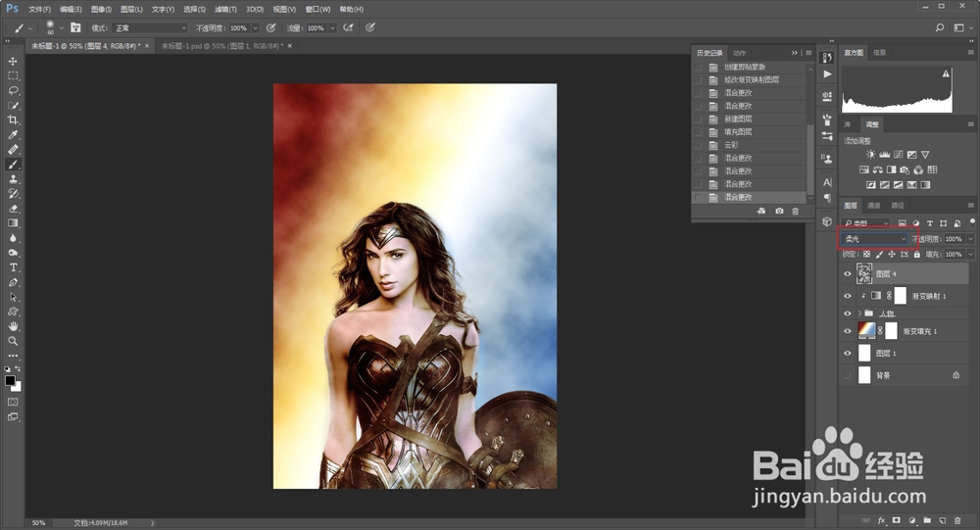Hide layer 图层 1
Screen dimensions: 980x530
click(848, 353)
